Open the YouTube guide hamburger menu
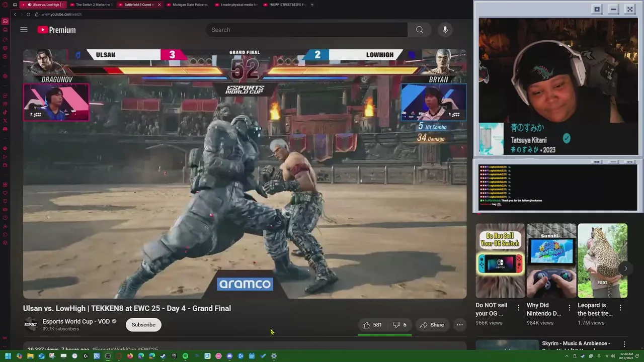Screen dimensions: 644x362 click(x=24, y=30)
